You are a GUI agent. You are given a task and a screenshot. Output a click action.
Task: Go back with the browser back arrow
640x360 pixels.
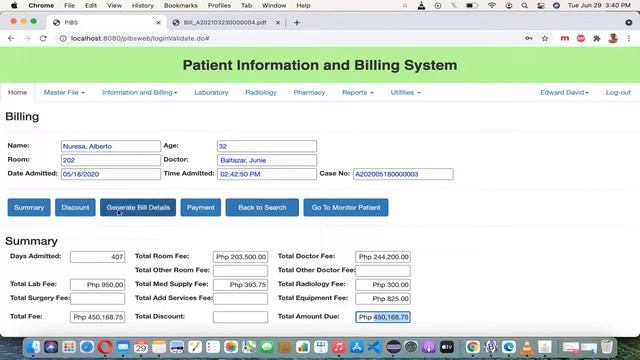pos(11,38)
